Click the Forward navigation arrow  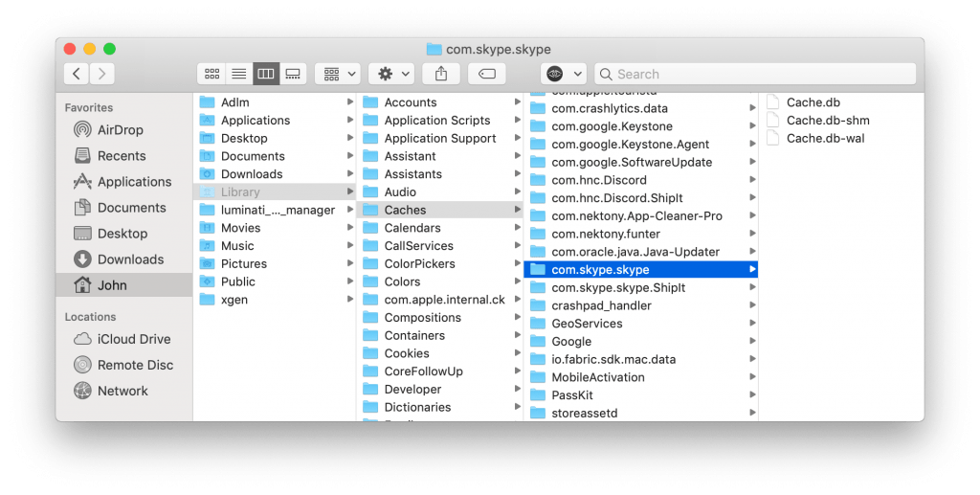point(102,74)
